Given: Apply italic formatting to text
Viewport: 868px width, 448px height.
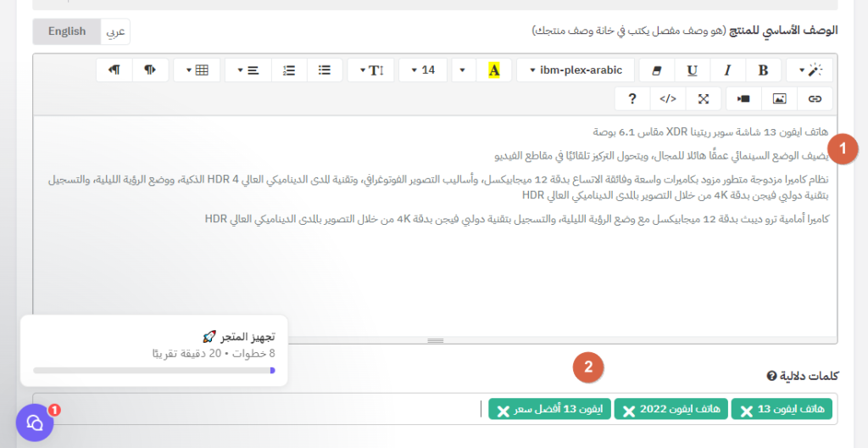Looking at the screenshot, I should pos(727,70).
